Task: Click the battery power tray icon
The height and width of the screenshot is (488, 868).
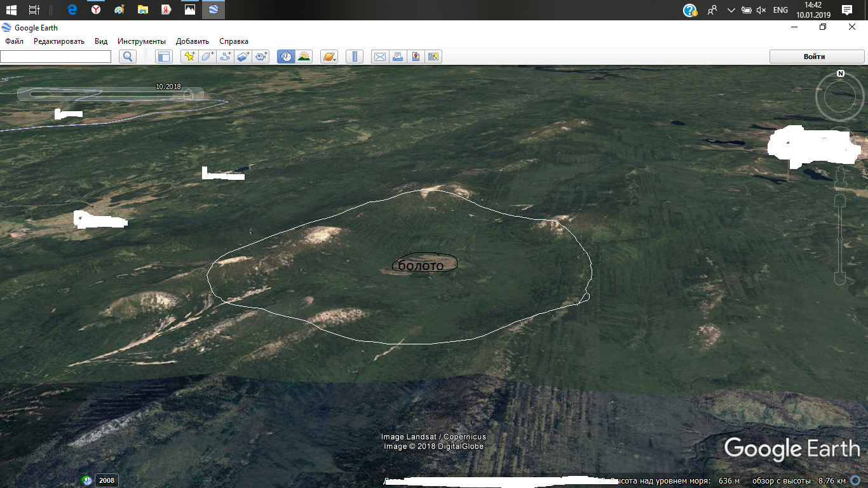Action: click(x=746, y=10)
